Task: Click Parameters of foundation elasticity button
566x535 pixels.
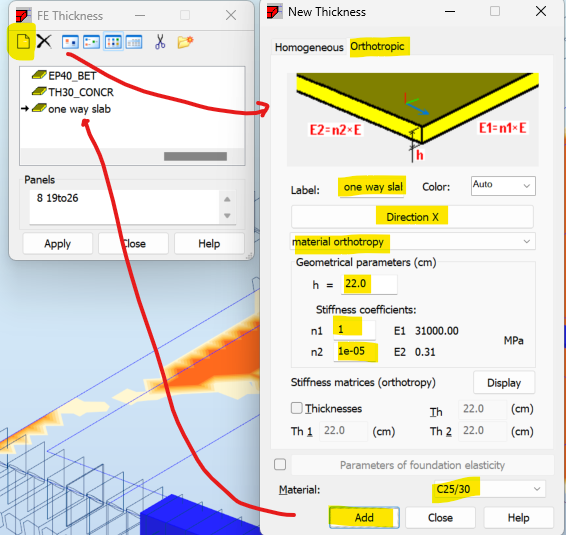Action: pos(422,465)
